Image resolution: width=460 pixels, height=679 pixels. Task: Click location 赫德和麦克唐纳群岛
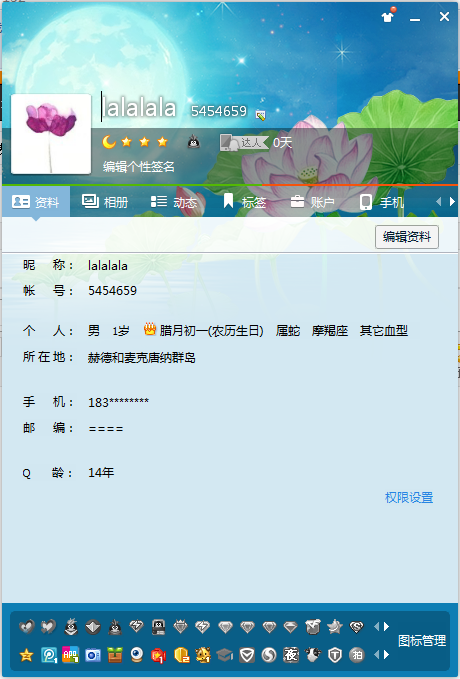coord(142,358)
